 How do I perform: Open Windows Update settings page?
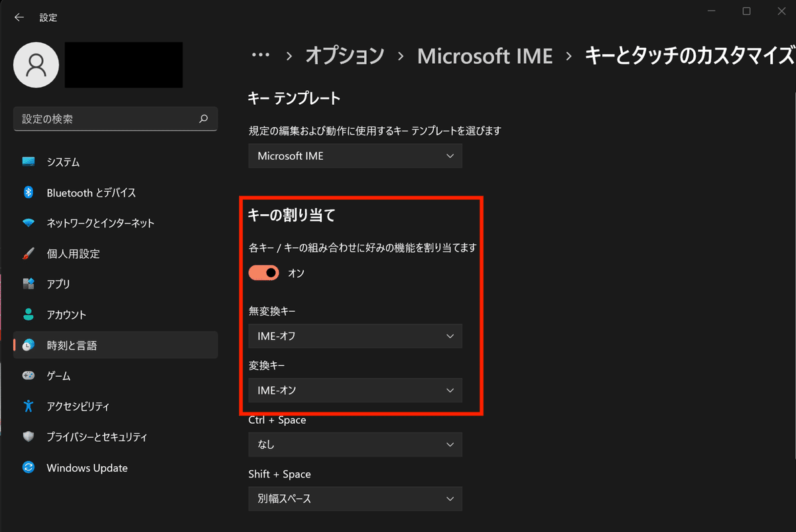pyautogui.click(x=115, y=468)
